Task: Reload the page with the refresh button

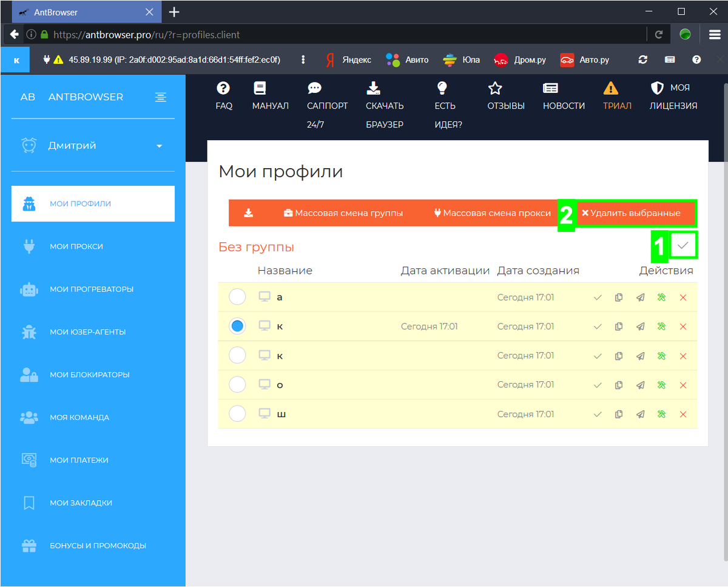Action: tap(659, 35)
